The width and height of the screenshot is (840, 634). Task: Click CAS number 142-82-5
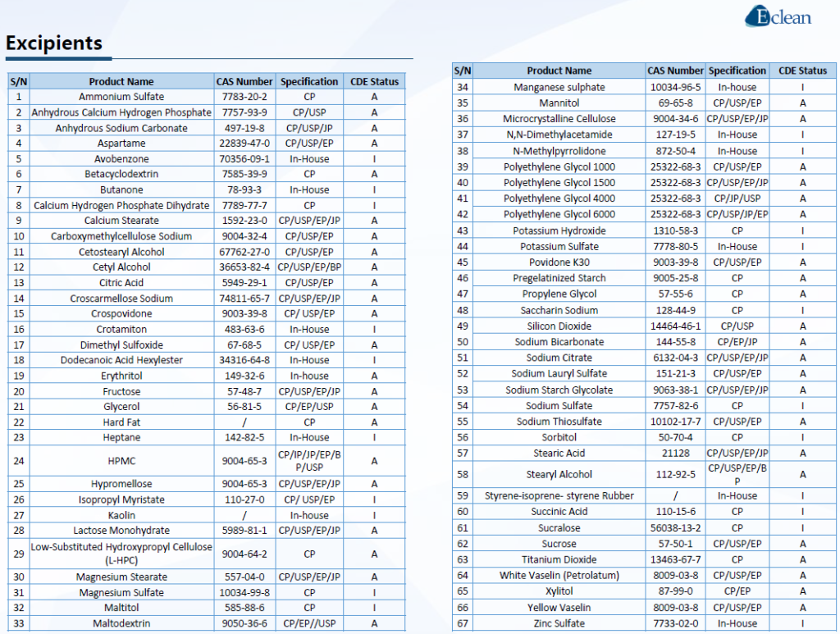[244, 437]
